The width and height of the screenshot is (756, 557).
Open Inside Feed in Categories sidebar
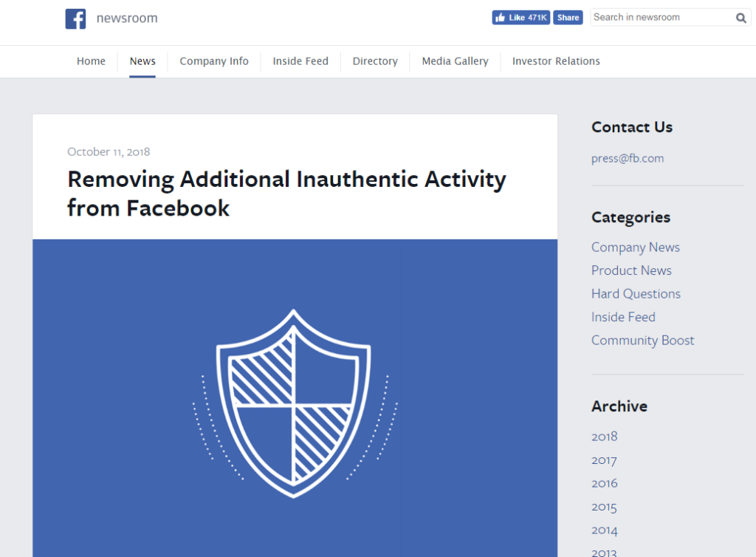[623, 317]
